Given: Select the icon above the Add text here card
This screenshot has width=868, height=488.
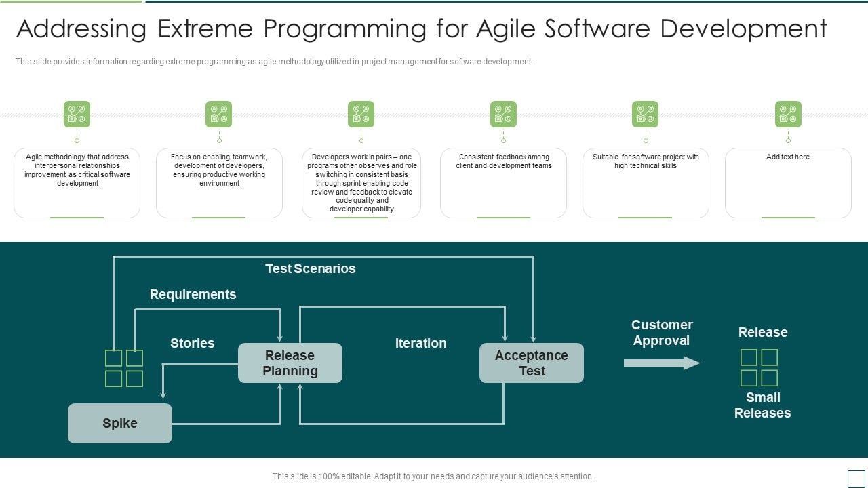Looking at the screenshot, I should 787,113.
